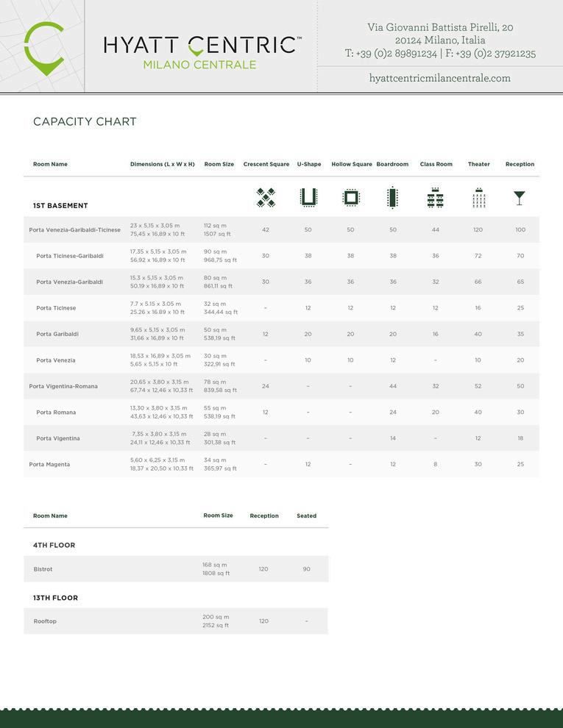The height and width of the screenshot is (728, 563).
Task: Click the 13TH FLOOR section heading
Action: 55,598
